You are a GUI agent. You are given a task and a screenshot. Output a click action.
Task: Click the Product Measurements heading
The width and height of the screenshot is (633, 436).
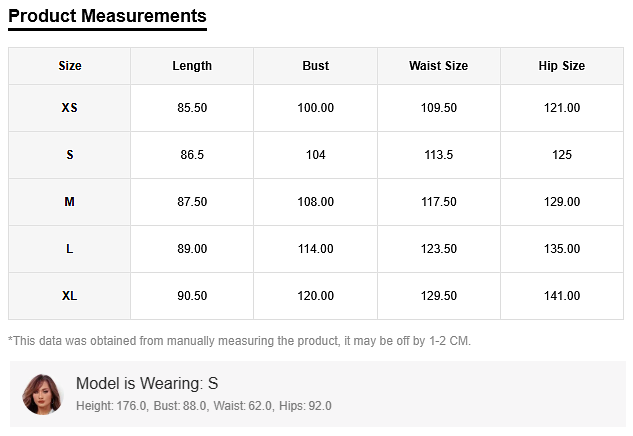click(x=107, y=16)
